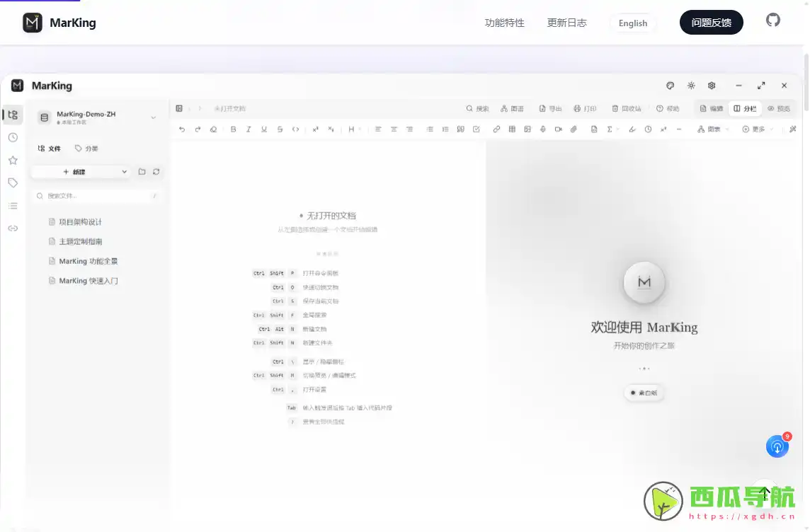
Task: Toggle italic formatting
Action: 249,129
